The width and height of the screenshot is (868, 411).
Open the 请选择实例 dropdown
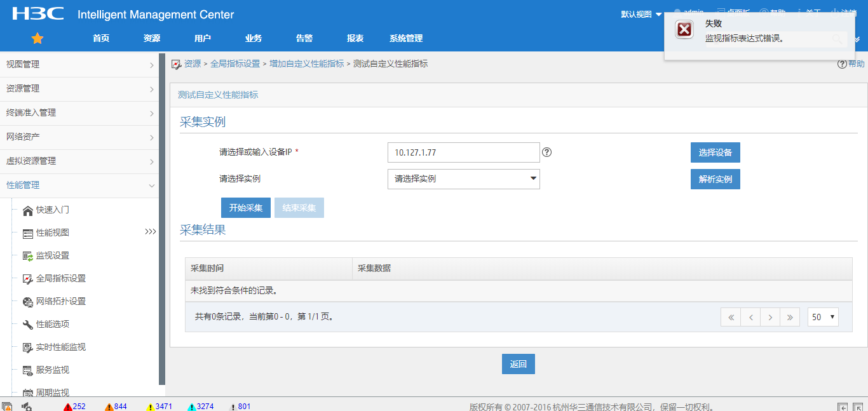click(x=463, y=179)
